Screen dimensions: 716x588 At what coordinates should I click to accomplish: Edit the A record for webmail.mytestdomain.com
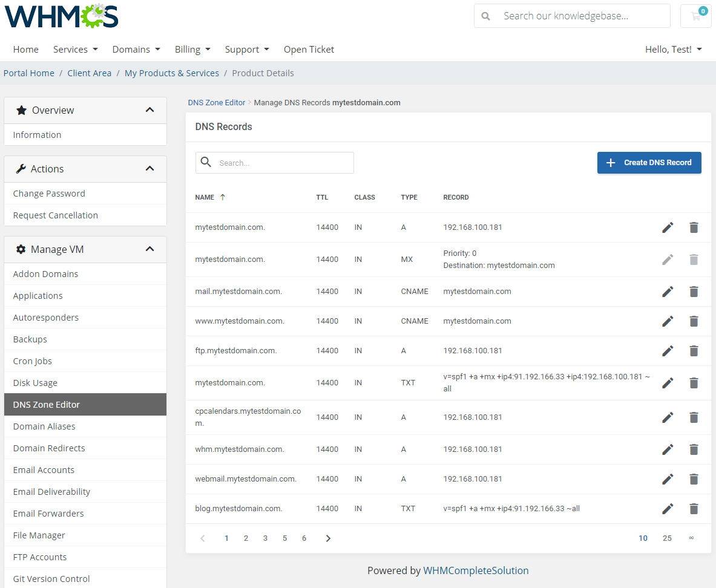coord(668,479)
